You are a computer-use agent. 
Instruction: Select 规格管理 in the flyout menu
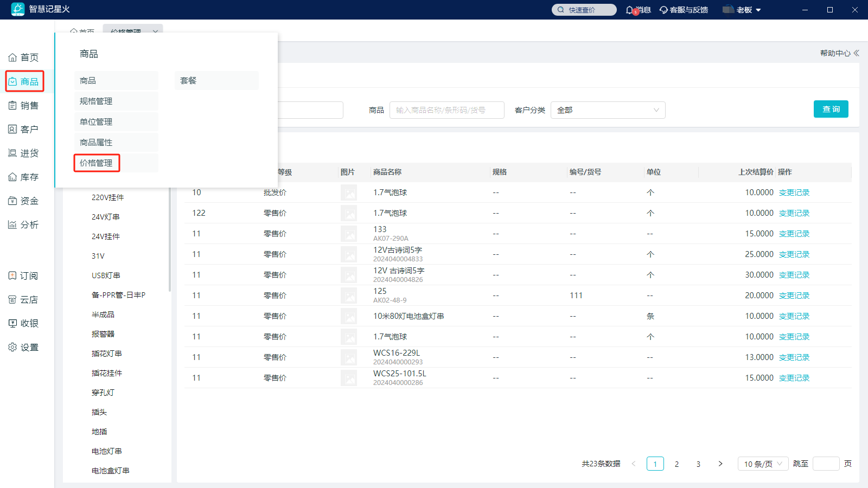pos(116,101)
